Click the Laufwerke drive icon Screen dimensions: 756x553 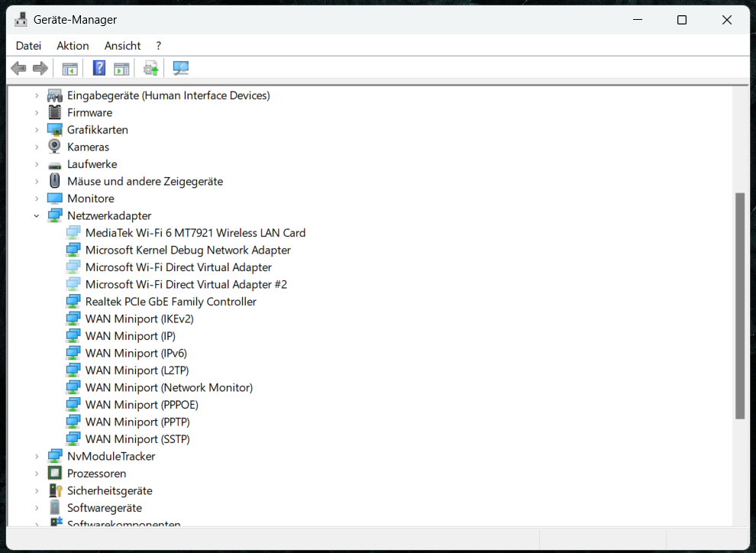pyautogui.click(x=55, y=166)
